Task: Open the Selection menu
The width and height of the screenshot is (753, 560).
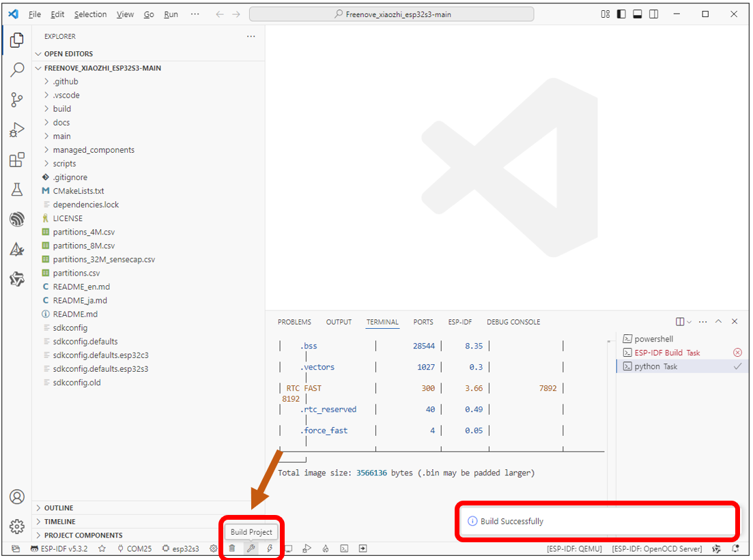Action: click(x=90, y=14)
